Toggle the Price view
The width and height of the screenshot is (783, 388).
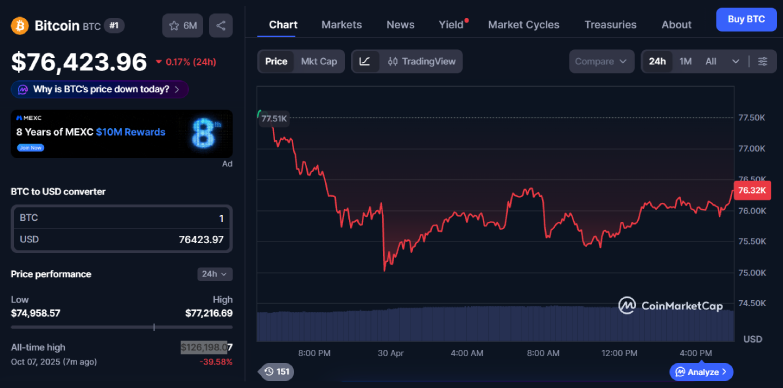276,61
